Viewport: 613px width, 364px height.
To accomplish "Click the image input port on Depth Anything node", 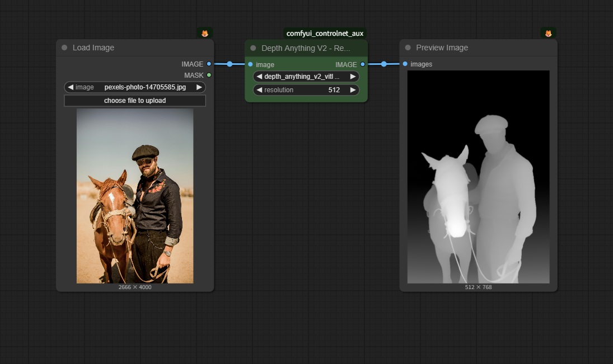I will [x=250, y=64].
